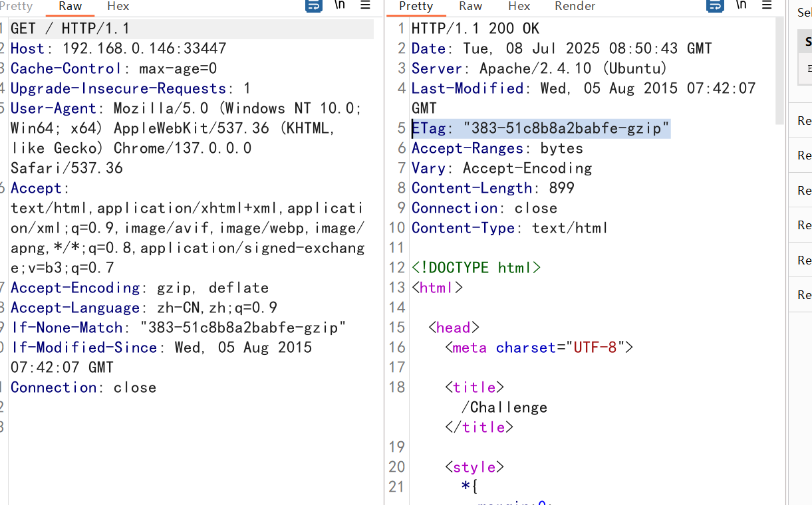Click the request line 'GET / HTTP/1.1'
This screenshot has height=505, width=812.
pyautogui.click(x=70, y=29)
